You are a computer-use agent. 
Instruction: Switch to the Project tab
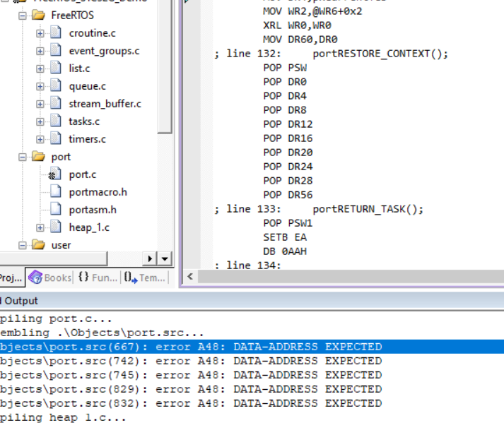point(11,278)
